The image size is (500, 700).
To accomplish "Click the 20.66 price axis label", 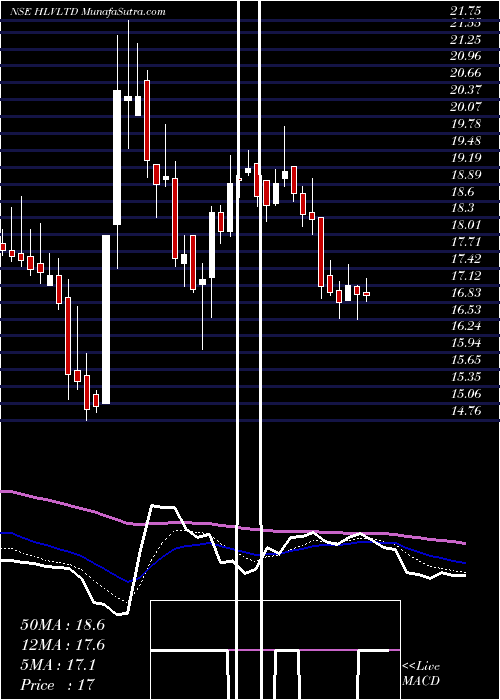I will click(465, 73).
